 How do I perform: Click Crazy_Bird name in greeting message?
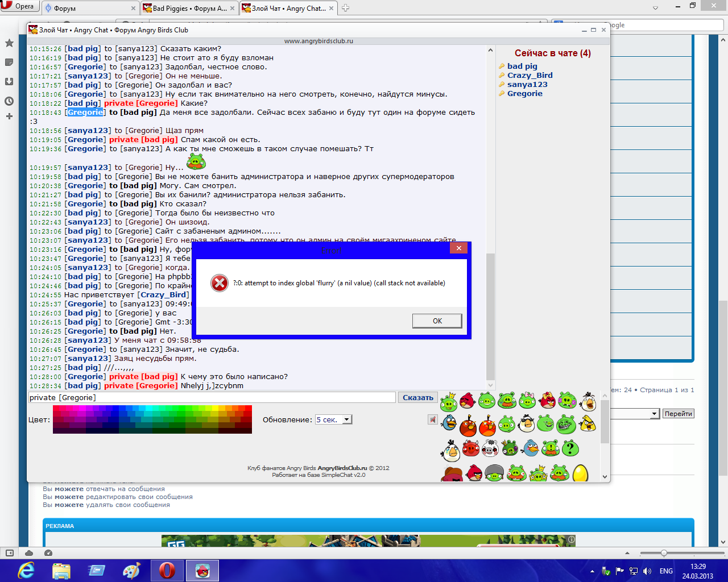tap(163, 294)
